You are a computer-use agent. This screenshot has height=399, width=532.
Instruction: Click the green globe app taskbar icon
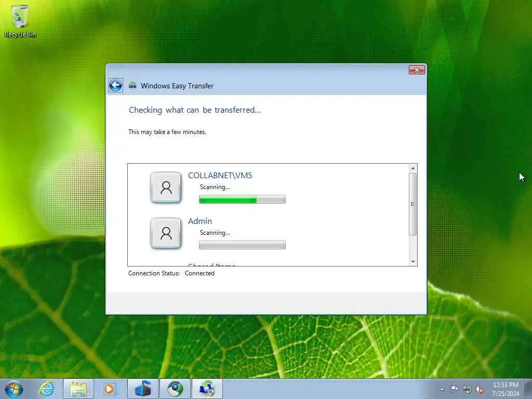pos(175,389)
